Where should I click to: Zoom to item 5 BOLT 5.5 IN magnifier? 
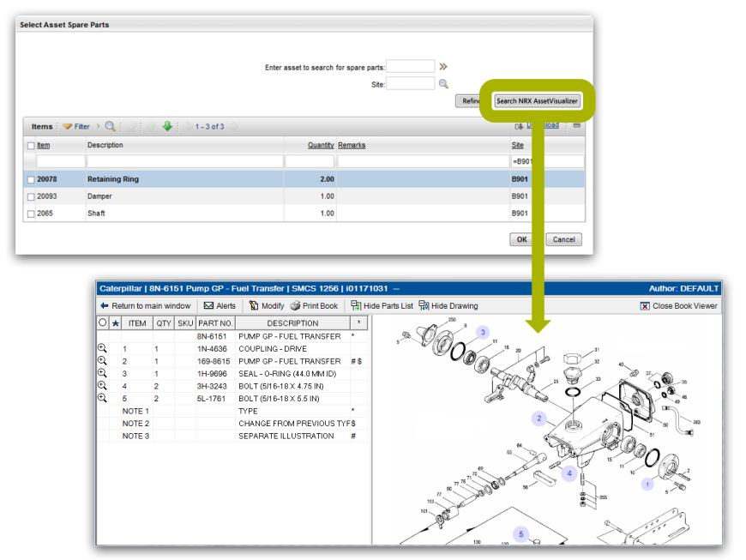click(102, 398)
